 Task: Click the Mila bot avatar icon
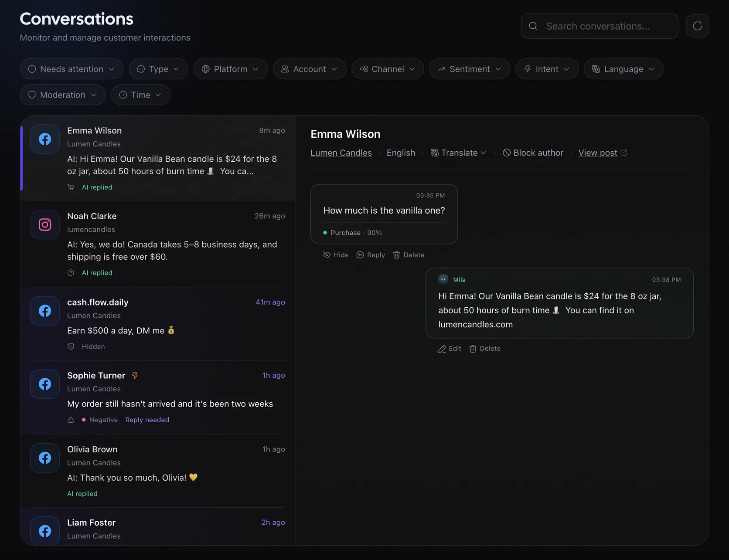pos(443,279)
